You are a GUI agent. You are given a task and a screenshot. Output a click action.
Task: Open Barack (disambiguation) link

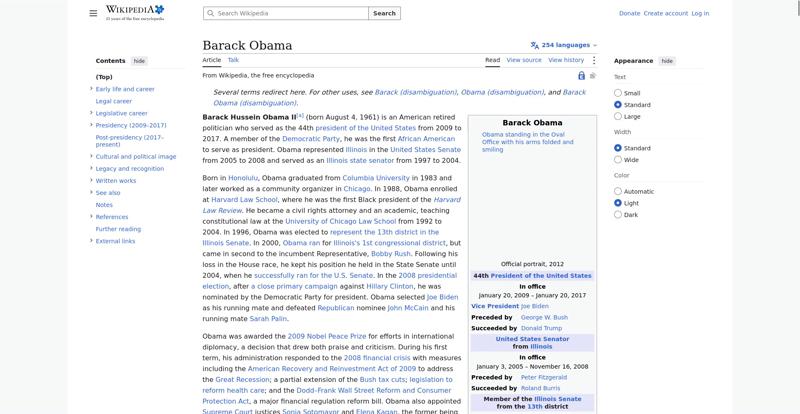(415, 92)
